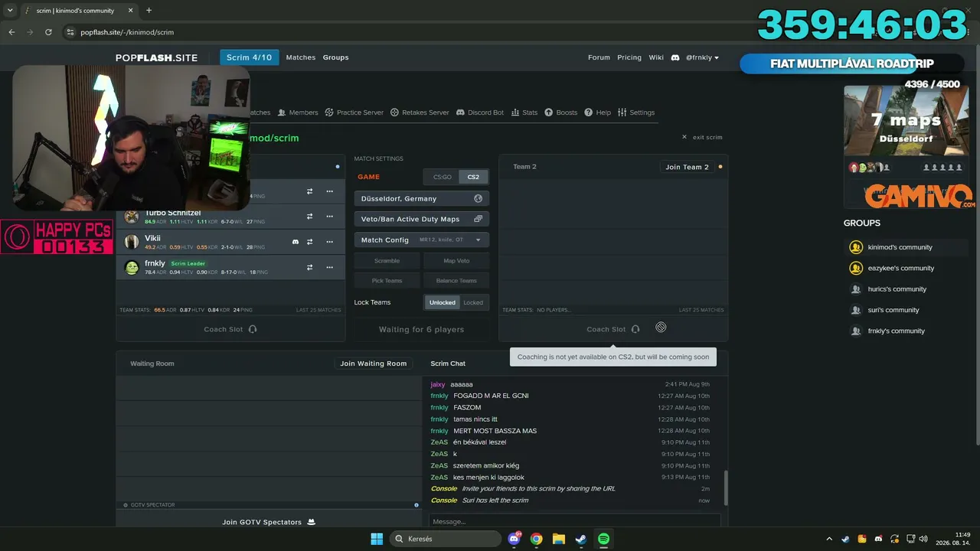Open the Retakes Server tab
The height and width of the screenshot is (551, 980).
tap(420, 112)
